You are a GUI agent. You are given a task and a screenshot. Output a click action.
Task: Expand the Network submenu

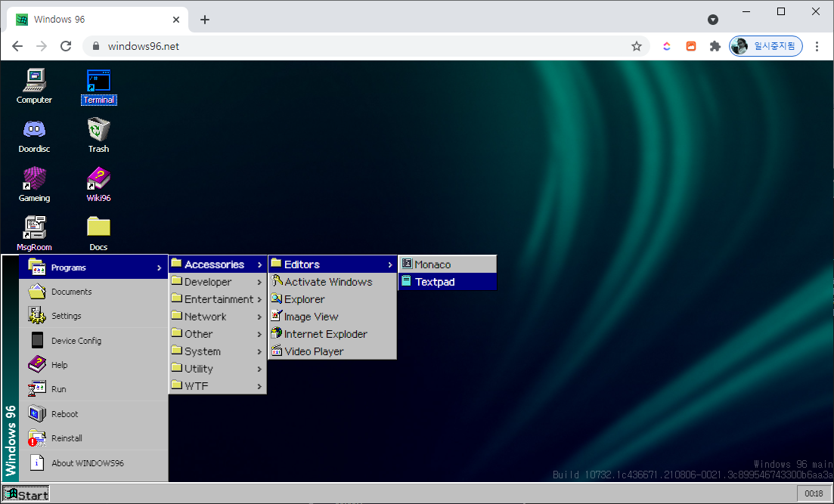coord(218,317)
